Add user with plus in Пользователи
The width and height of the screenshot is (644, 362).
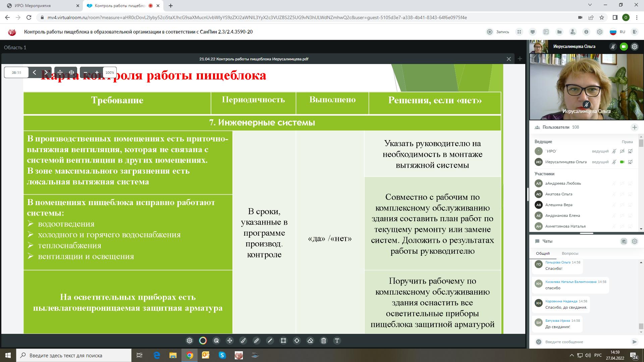[635, 127]
